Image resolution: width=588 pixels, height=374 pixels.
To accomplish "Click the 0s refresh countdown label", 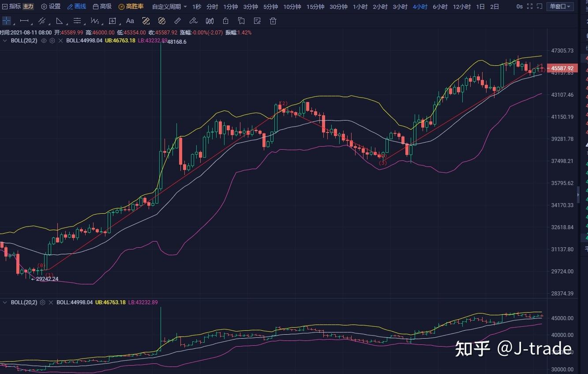I will (519, 7).
